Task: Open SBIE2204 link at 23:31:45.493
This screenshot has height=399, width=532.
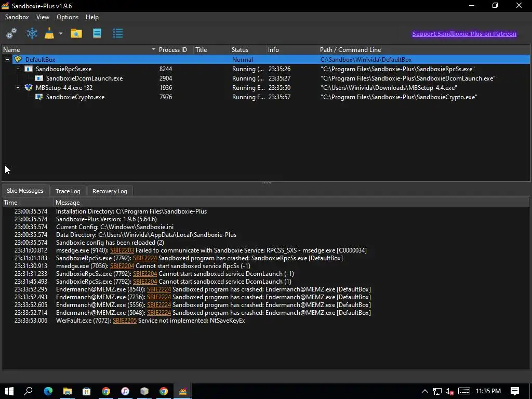Action: tap(145, 282)
